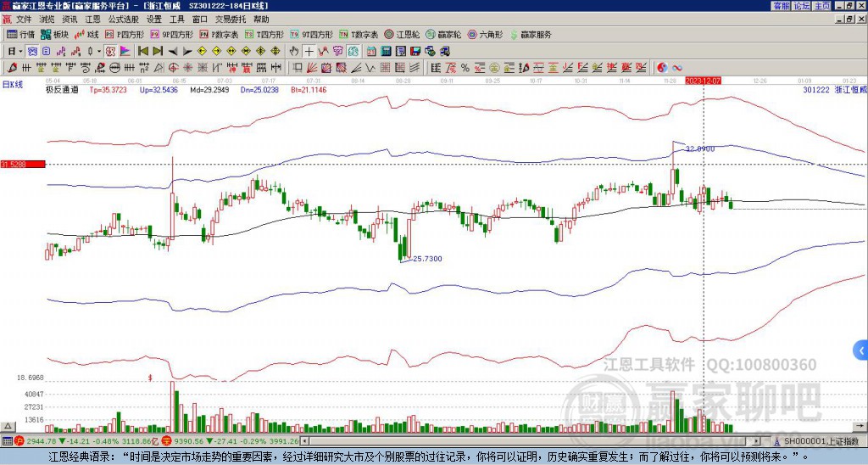Click the 极反通道 indicator name
This screenshot has height=465, width=868.
(63, 89)
